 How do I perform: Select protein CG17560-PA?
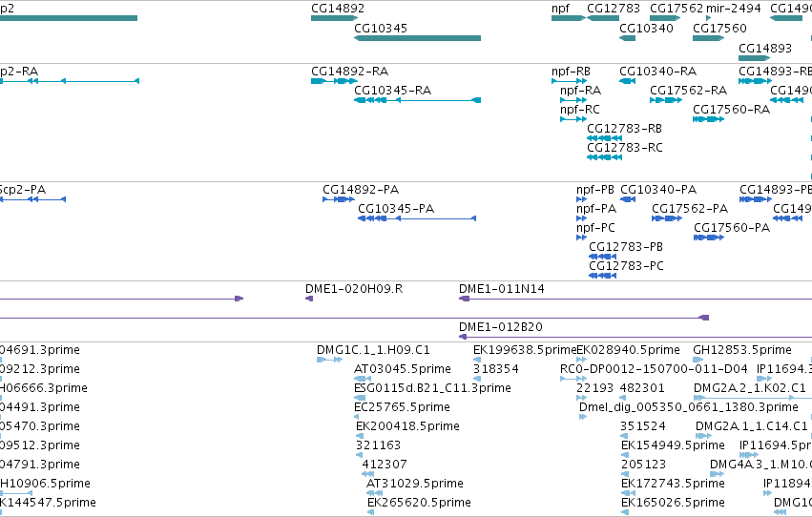point(709,238)
